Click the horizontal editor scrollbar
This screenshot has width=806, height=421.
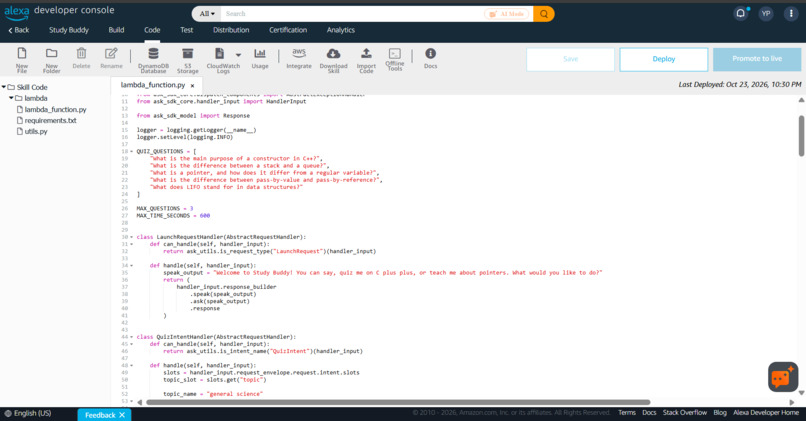pyautogui.click(x=398, y=402)
